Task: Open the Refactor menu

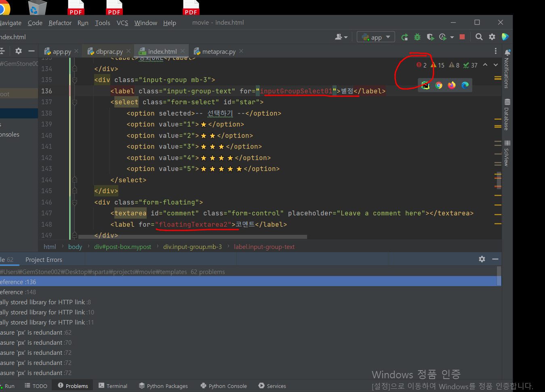Action: click(60, 23)
